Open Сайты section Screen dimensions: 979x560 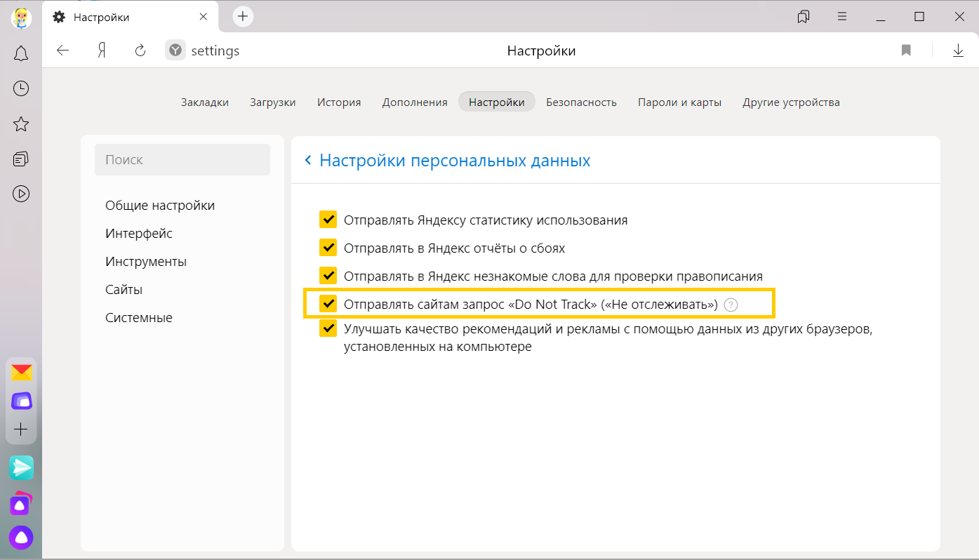(124, 290)
